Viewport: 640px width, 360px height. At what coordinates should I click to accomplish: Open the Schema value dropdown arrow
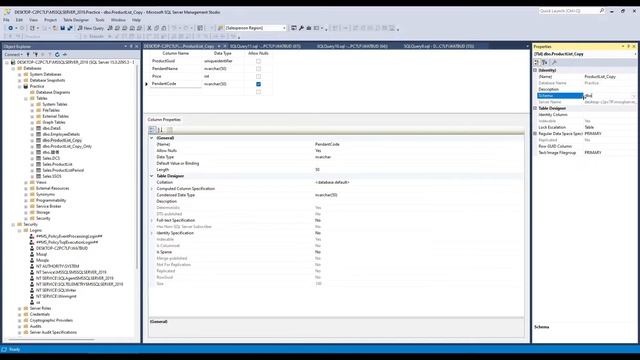tap(634, 96)
